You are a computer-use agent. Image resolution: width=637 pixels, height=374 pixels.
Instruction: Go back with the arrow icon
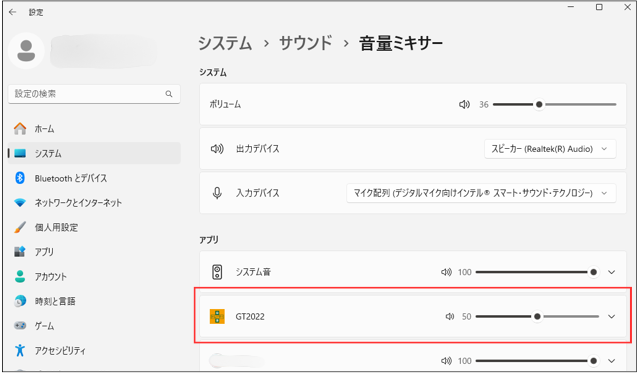[x=13, y=12]
